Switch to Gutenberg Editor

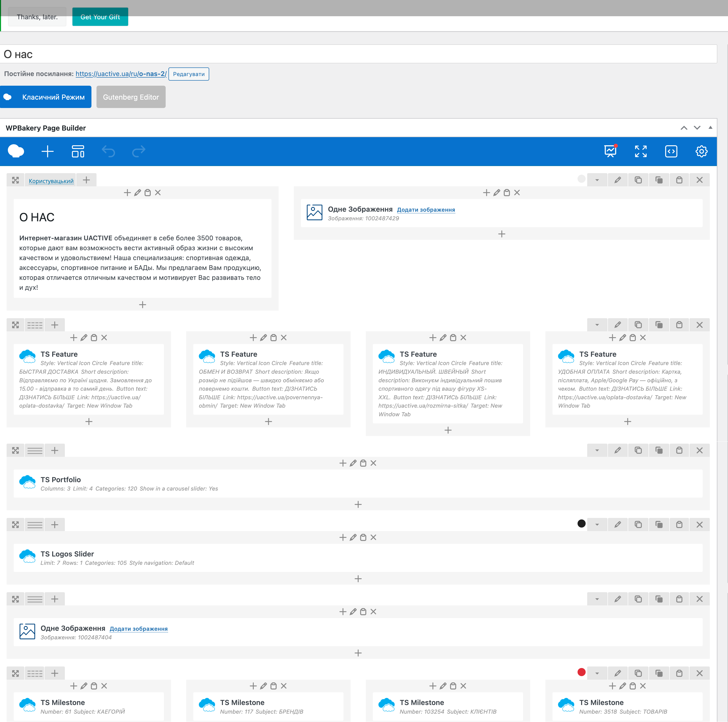pos(131,97)
